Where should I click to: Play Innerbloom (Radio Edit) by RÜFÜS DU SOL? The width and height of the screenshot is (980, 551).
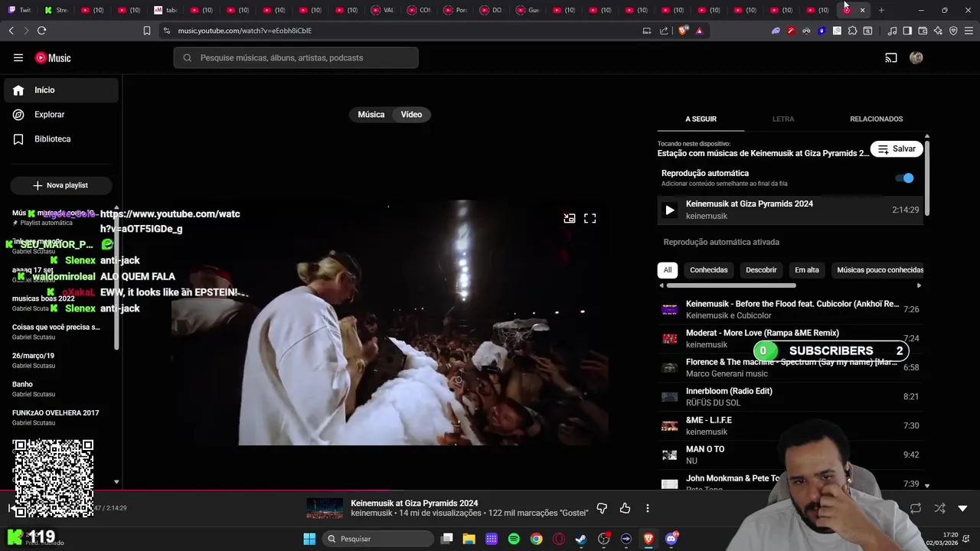point(790,396)
